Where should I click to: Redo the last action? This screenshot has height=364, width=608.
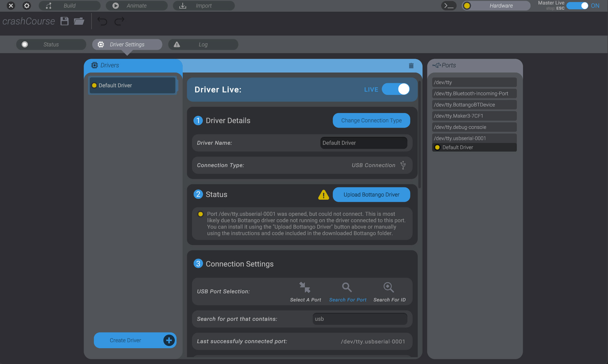point(119,21)
